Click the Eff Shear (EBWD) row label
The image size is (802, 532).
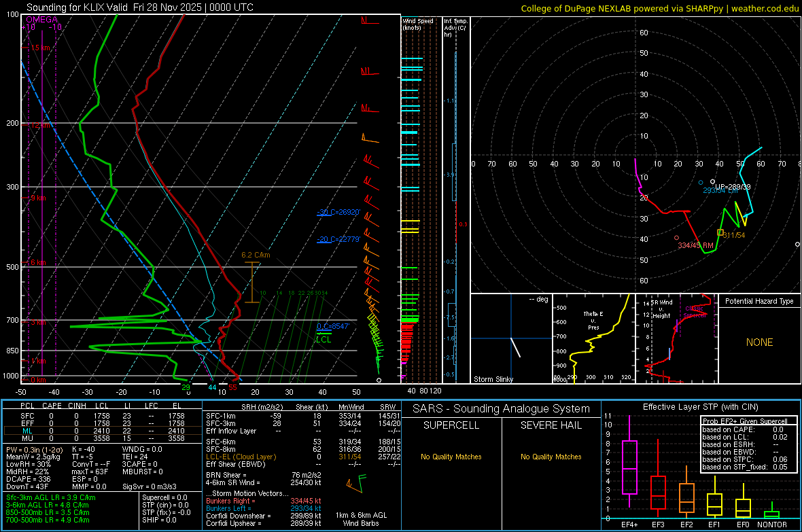[x=236, y=464]
